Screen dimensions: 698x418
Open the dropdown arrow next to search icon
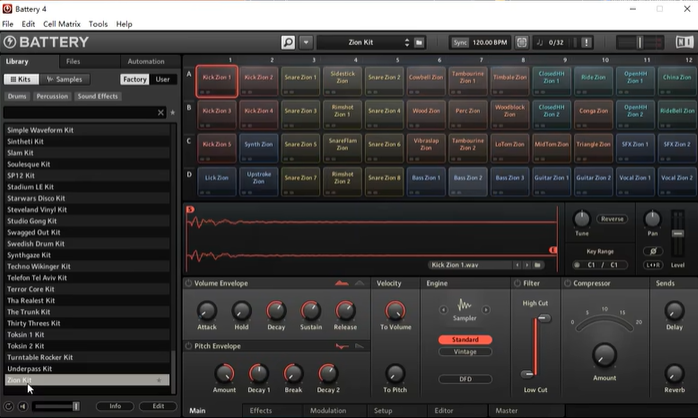click(x=306, y=43)
